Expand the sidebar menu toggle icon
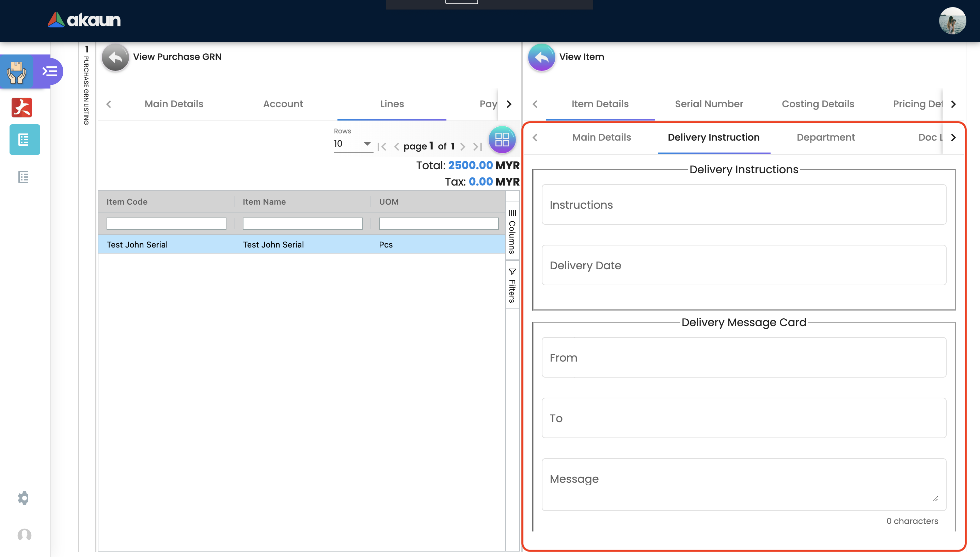980x557 pixels. 50,71
